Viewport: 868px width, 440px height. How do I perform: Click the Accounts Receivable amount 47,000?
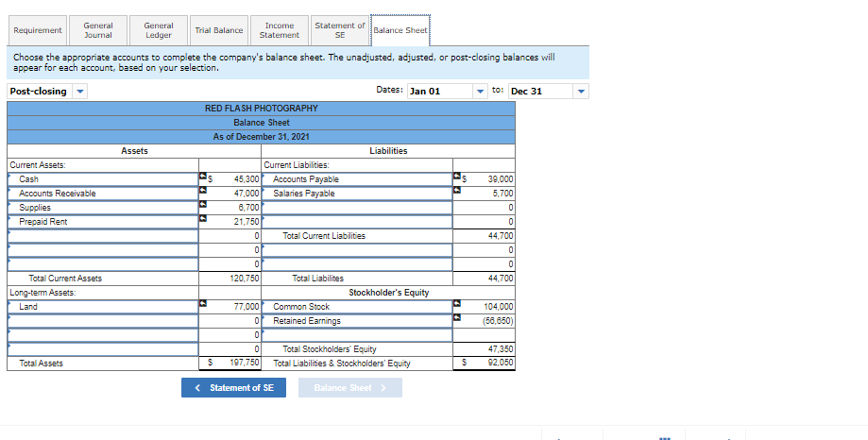coord(247,194)
